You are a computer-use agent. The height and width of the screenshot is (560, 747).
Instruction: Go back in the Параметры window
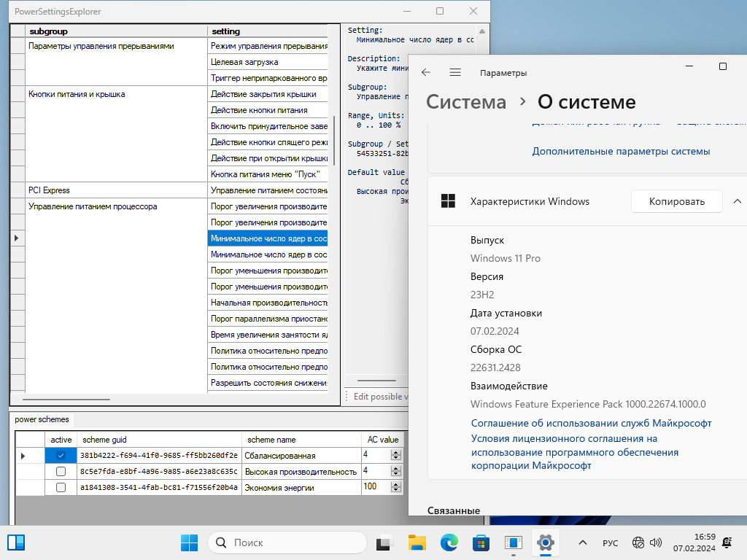click(x=426, y=72)
